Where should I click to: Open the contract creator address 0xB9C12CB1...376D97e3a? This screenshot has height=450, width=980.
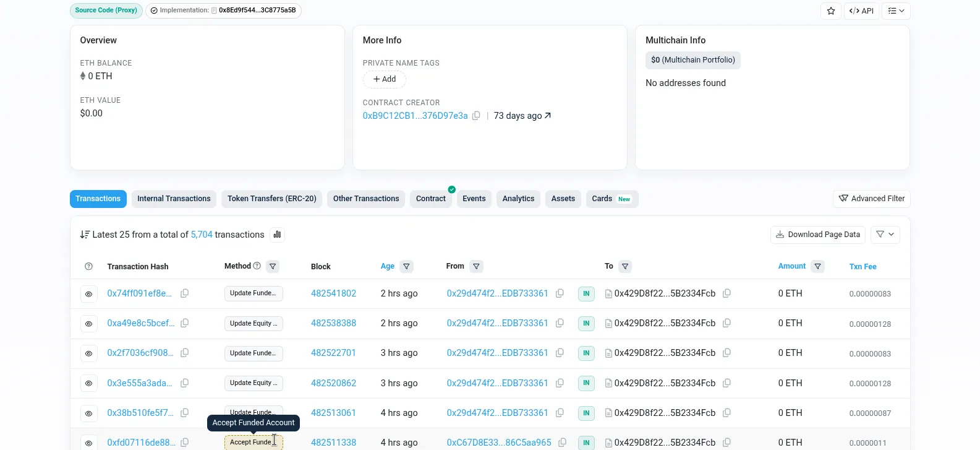point(415,116)
